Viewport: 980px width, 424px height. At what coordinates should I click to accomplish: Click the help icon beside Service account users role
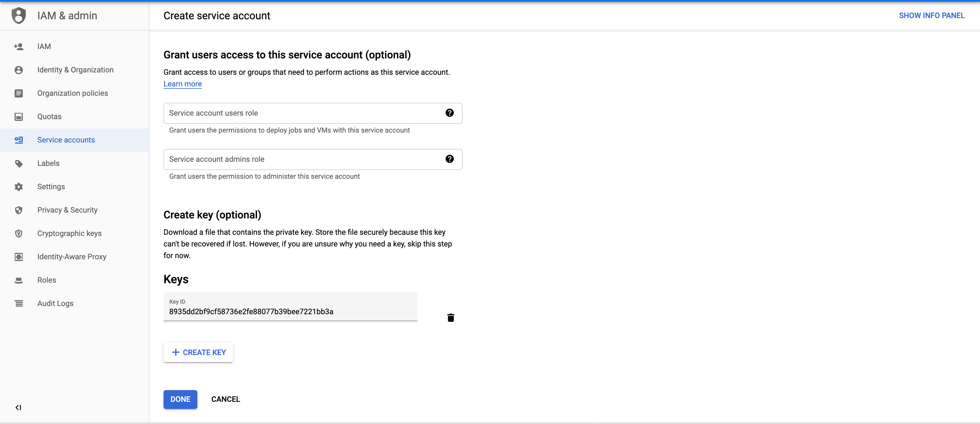click(x=450, y=112)
